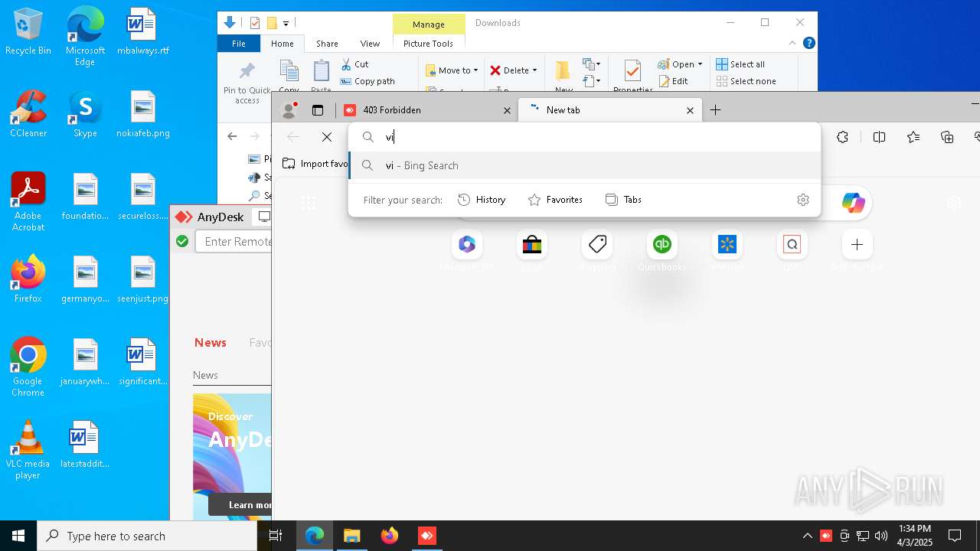
Task: Toggle Edge split screen icon
Action: tap(879, 137)
